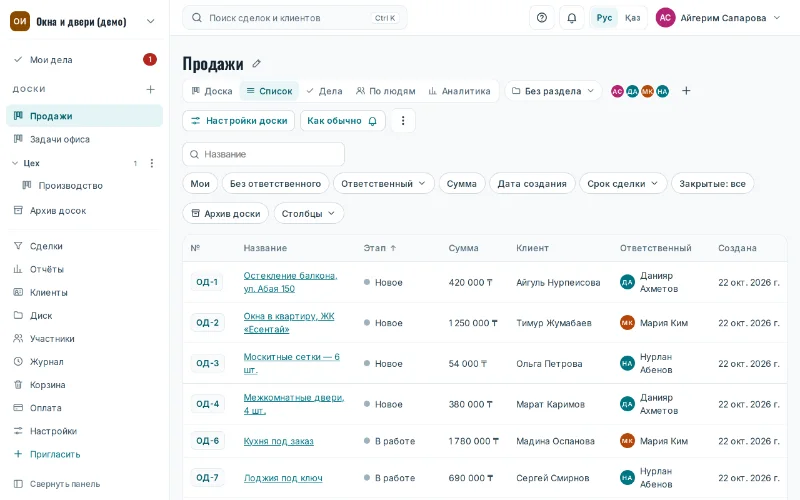Click МК avatar in the Кухня под заказ row

click(x=627, y=441)
